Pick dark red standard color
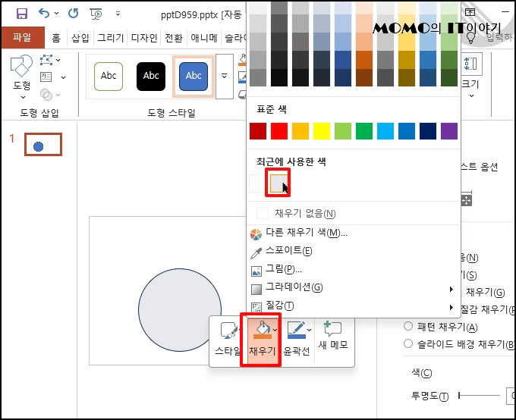This screenshot has height=420, width=516. (x=258, y=131)
